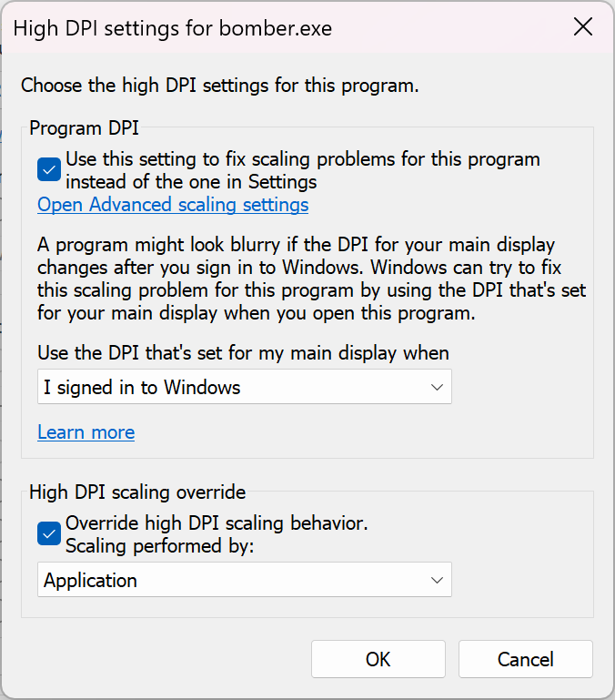Close the High DPI settings dialog
Screen dimensions: 615x700
583,27
